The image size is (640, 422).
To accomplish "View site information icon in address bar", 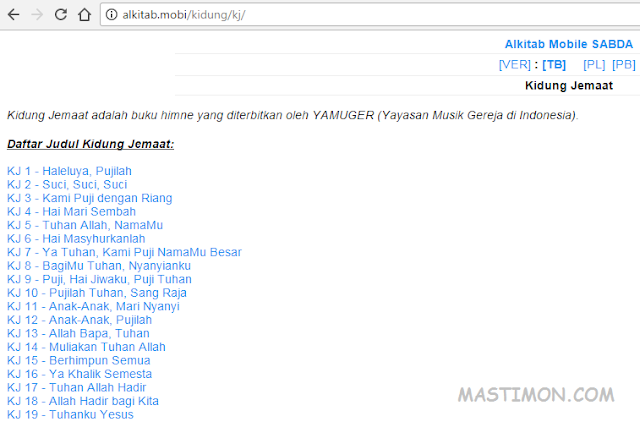I will 111,15.
